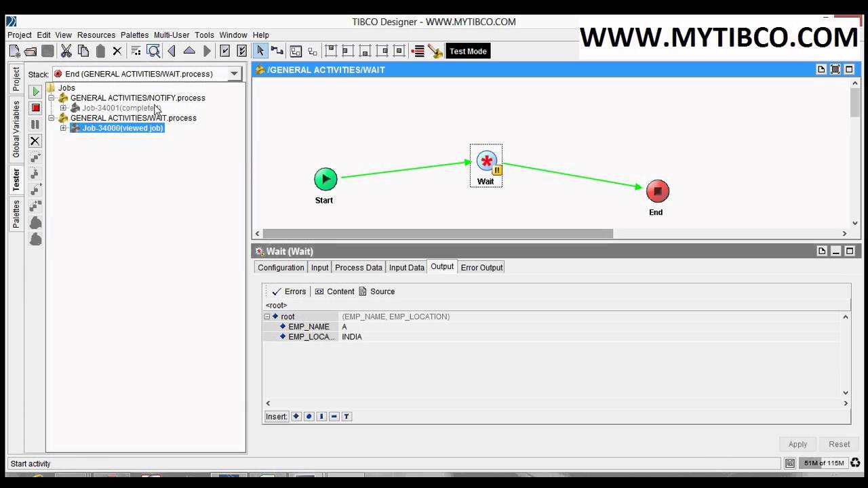Select the End activity on the diagram
The width and height of the screenshot is (868, 488).
pyautogui.click(x=657, y=191)
